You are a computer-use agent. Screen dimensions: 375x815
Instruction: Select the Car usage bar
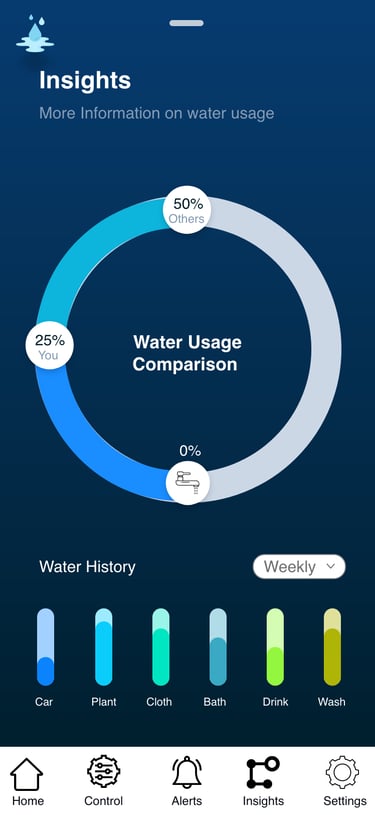click(x=45, y=647)
